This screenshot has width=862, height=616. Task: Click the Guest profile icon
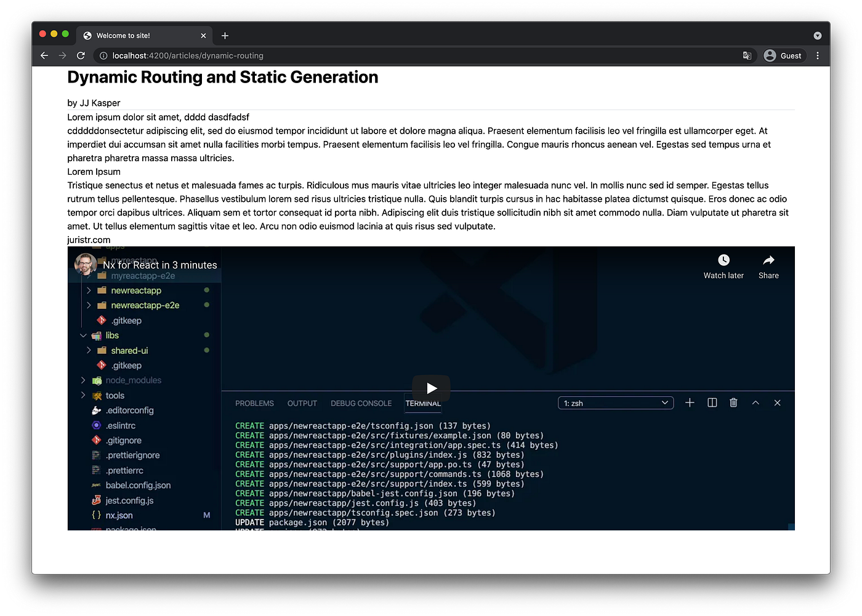coord(769,55)
